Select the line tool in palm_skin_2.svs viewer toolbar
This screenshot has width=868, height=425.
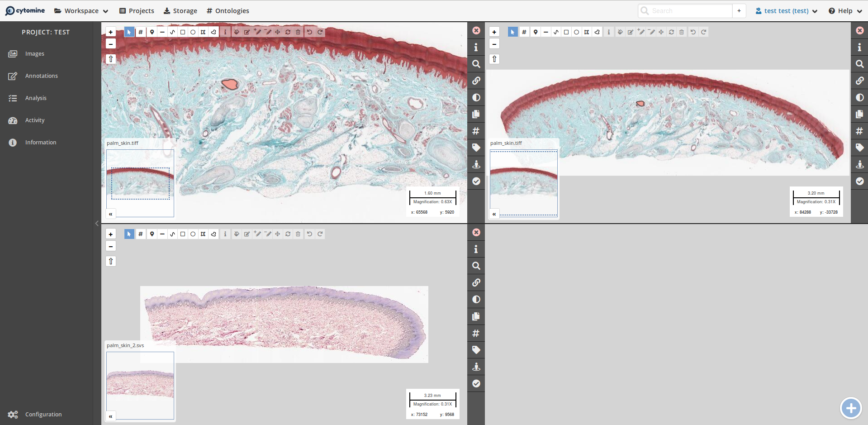pos(162,234)
